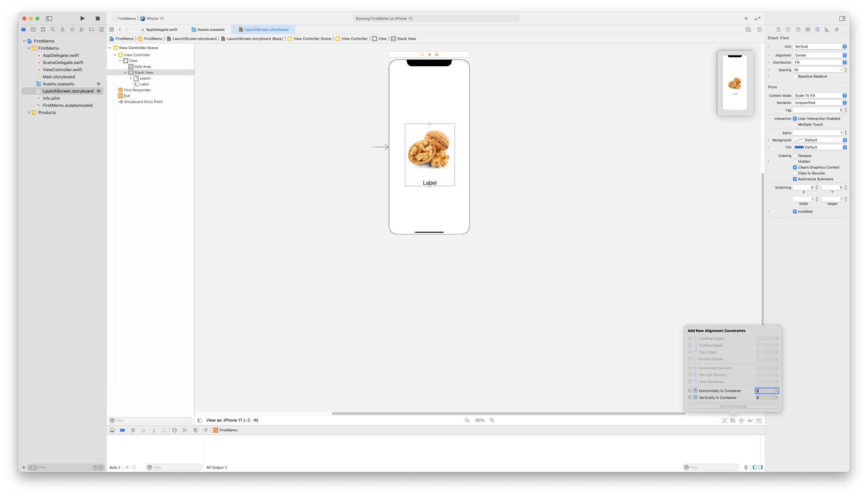The width and height of the screenshot is (868, 496).
Task: Select Main.storyboard in project navigator
Action: (x=58, y=77)
